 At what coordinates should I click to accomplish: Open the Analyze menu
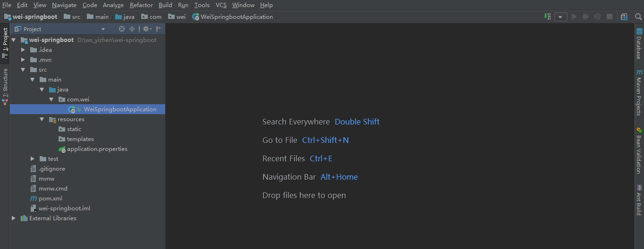point(113,5)
